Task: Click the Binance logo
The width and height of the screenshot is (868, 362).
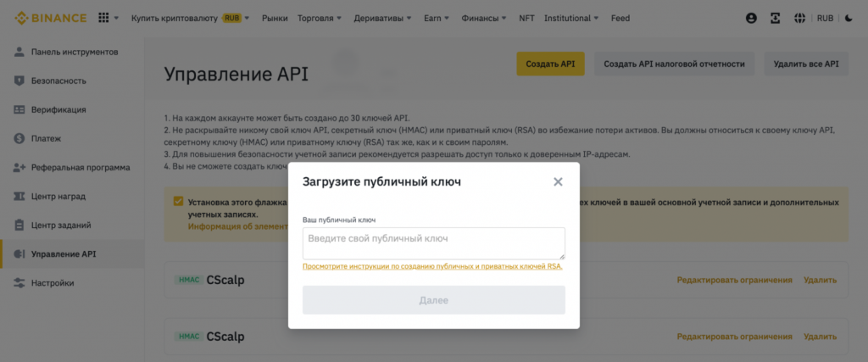Action: coord(47,18)
